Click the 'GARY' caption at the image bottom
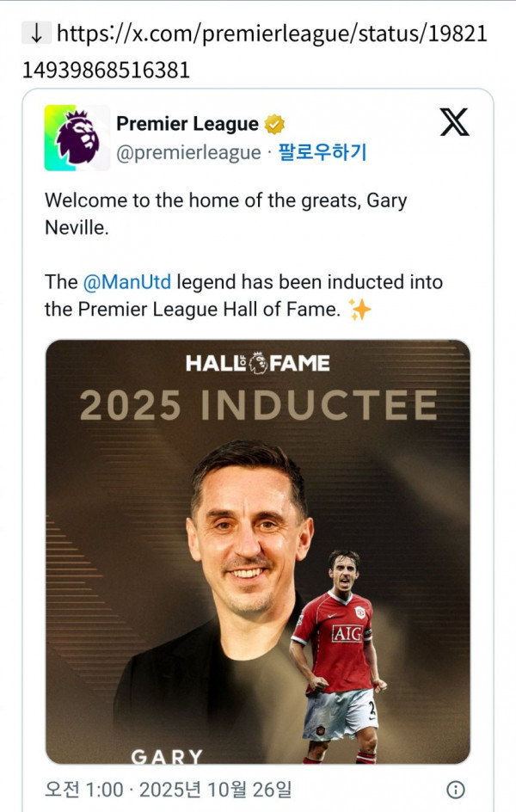Image resolution: width=516 pixels, height=812 pixels. click(x=167, y=757)
